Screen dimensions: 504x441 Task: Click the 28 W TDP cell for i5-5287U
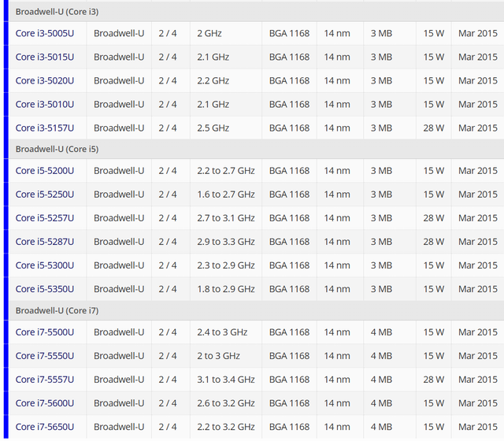pos(434,242)
